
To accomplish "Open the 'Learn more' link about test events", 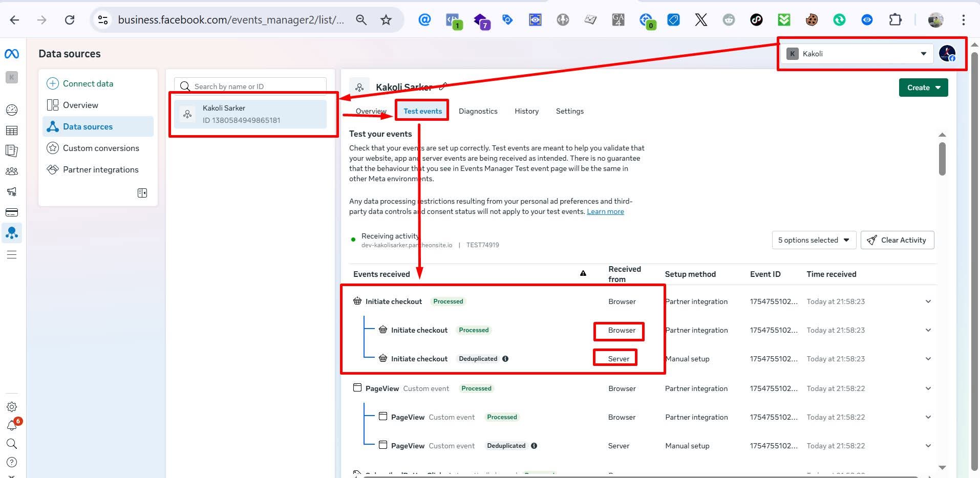I will 605,211.
